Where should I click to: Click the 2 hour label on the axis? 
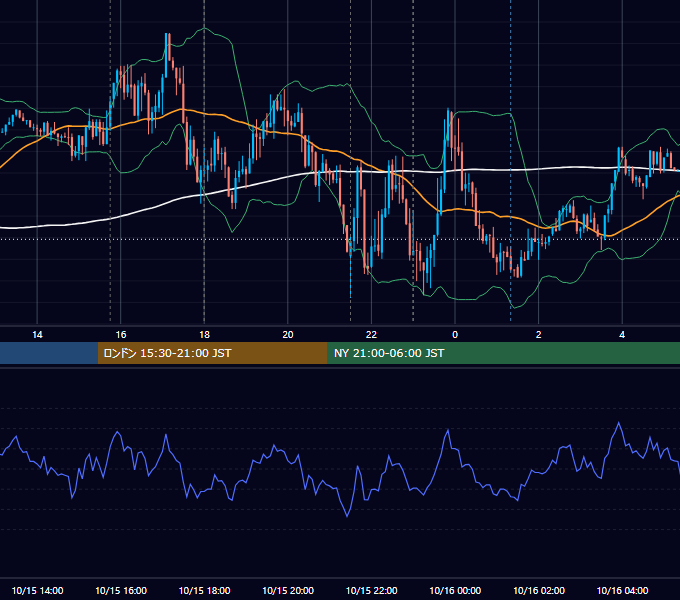[539, 335]
